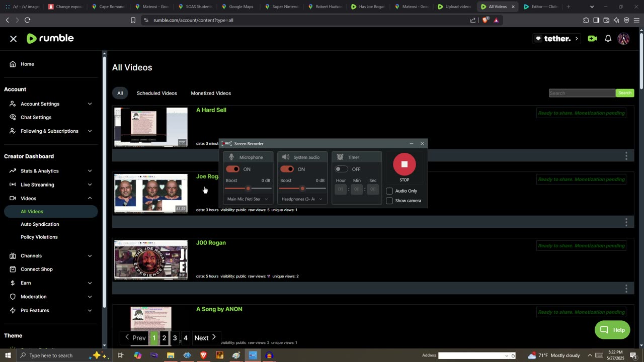Open the Help chat button

612,330
